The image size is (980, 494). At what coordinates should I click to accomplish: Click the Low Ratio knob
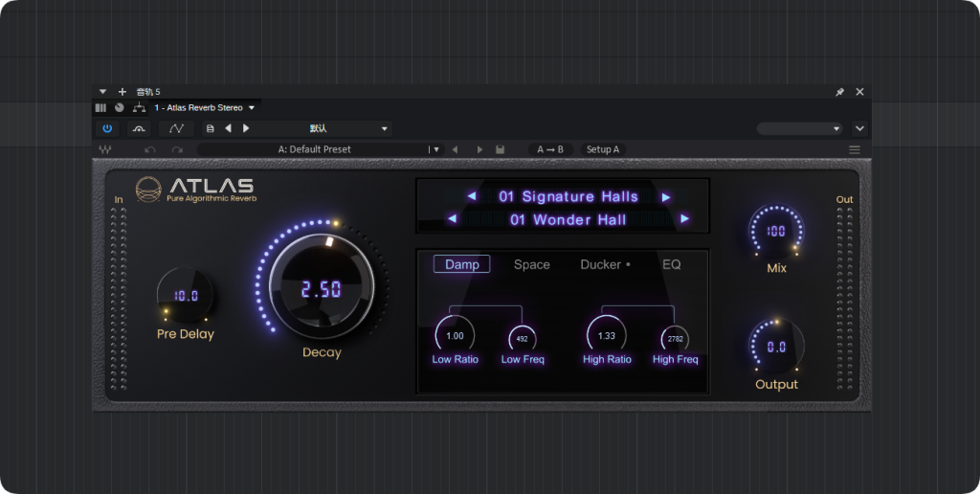point(455,335)
